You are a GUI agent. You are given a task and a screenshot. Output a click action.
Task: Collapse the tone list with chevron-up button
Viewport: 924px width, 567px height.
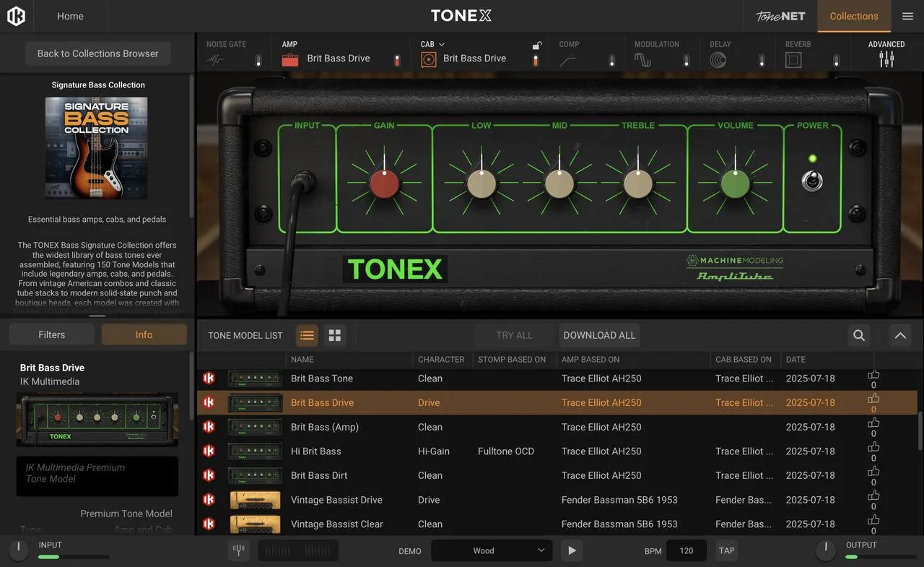coord(899,335)
